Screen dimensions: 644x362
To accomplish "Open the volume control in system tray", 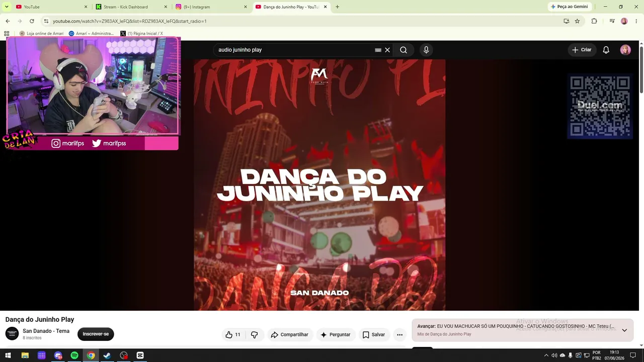I will [x=554, y=355].
